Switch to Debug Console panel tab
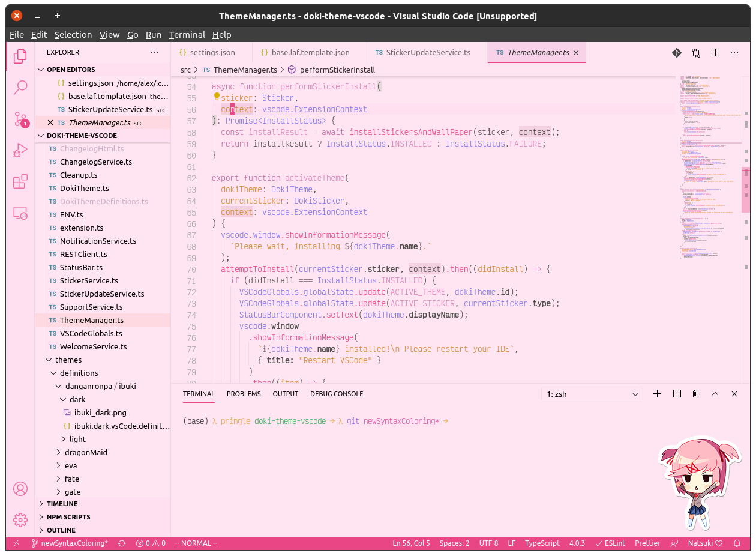Screen dimensions: 756x556 (337, 394)
